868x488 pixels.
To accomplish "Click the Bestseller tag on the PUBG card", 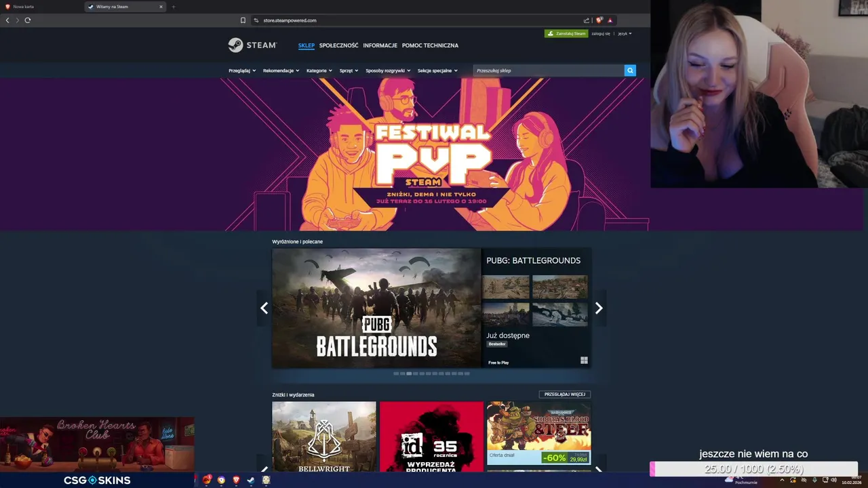I will coord(497,344).
